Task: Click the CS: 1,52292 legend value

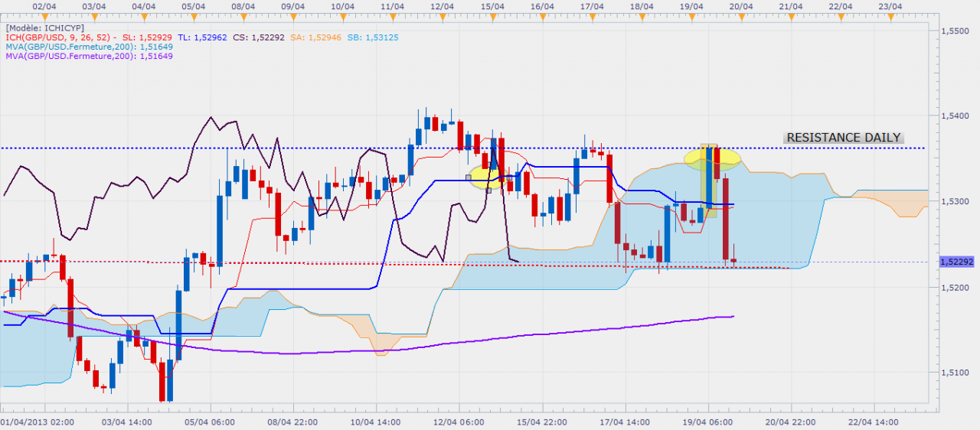Action: (x=259, y=37)
